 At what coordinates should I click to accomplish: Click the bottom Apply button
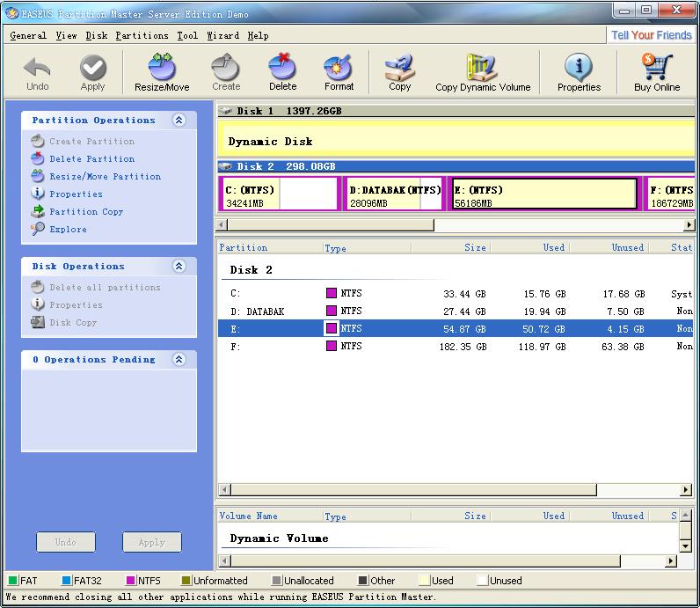(152, 542)
